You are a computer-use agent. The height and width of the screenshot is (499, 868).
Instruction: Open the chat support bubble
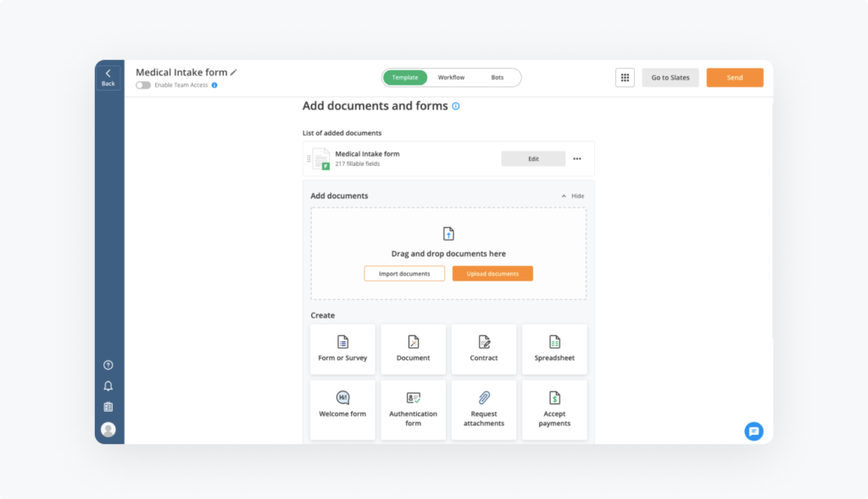[x=754, y=431]
